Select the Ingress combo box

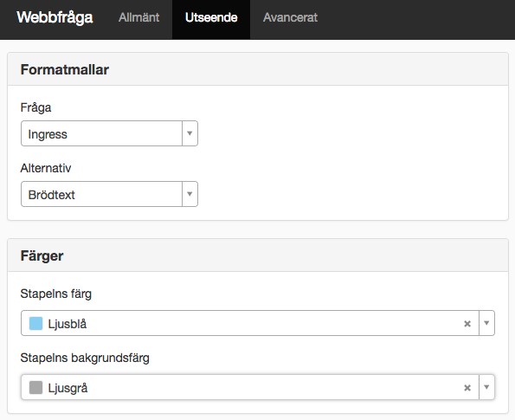point(109,133)
